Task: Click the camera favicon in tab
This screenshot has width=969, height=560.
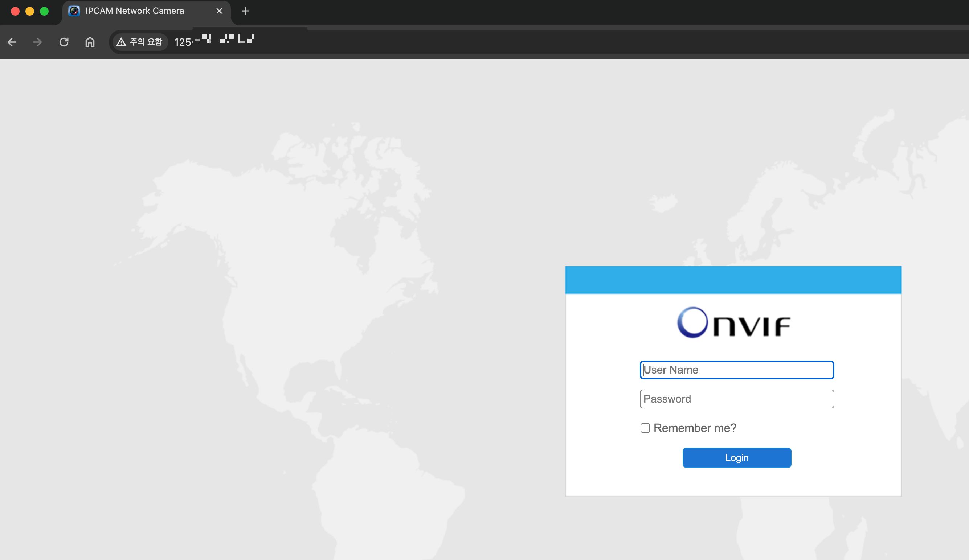Action: pyautogui.click(x=74, y=11)
